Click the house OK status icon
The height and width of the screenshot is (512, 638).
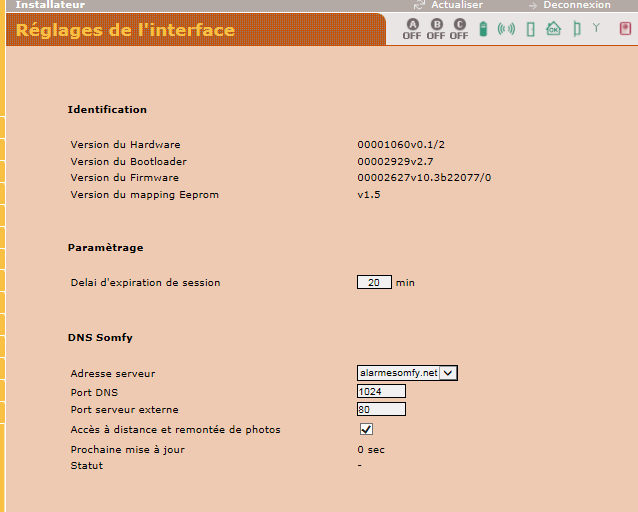coord(553,29)
